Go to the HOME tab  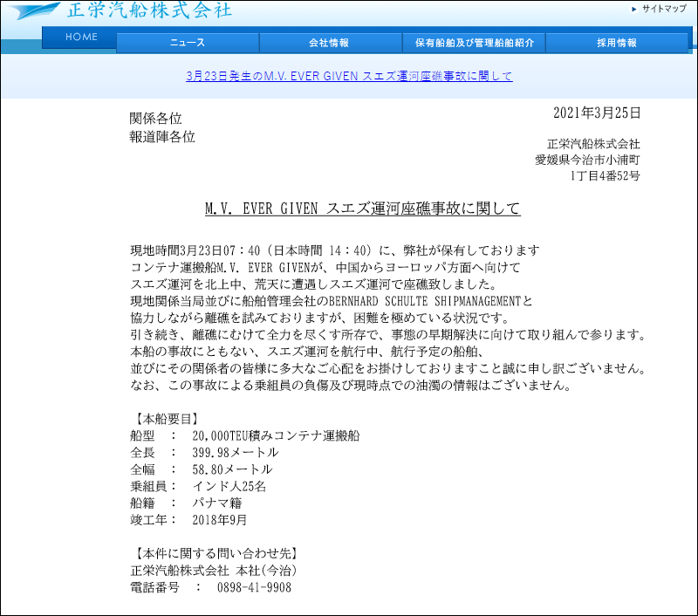(x=81, y=37)
